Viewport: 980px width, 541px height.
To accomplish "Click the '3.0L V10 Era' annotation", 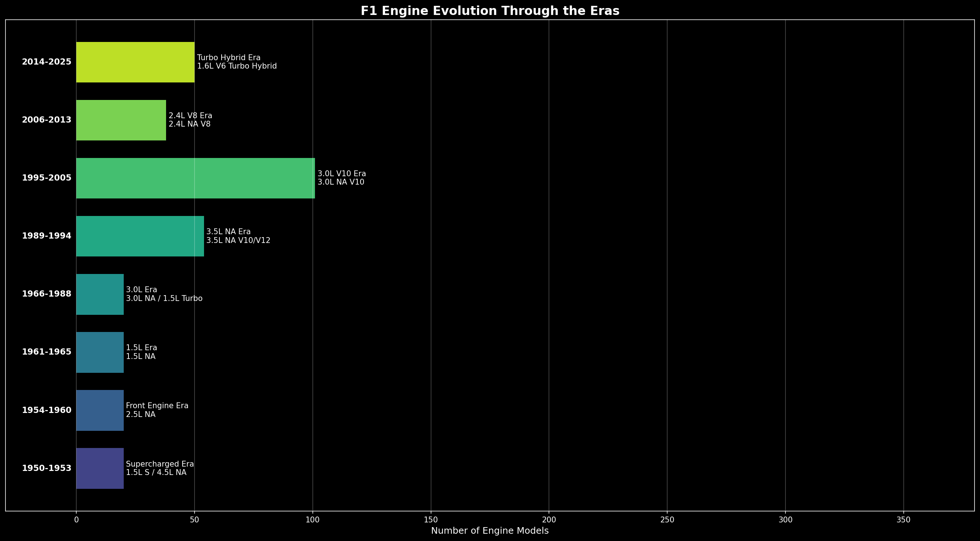I will point(342,174).
